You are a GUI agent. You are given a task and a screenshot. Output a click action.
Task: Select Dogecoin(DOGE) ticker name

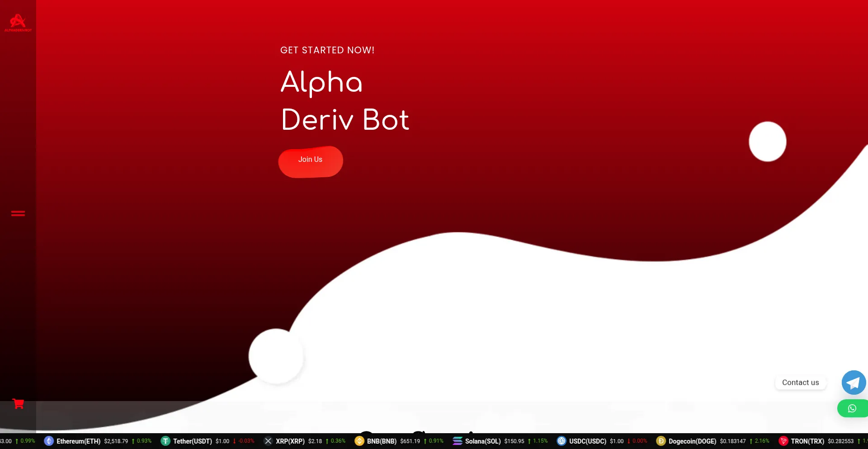coord(693,441)
